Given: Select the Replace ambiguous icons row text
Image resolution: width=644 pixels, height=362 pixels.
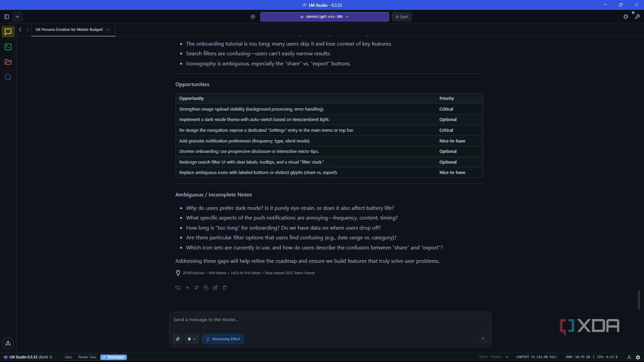Looking at the screenshot, I should click(258, 172).
